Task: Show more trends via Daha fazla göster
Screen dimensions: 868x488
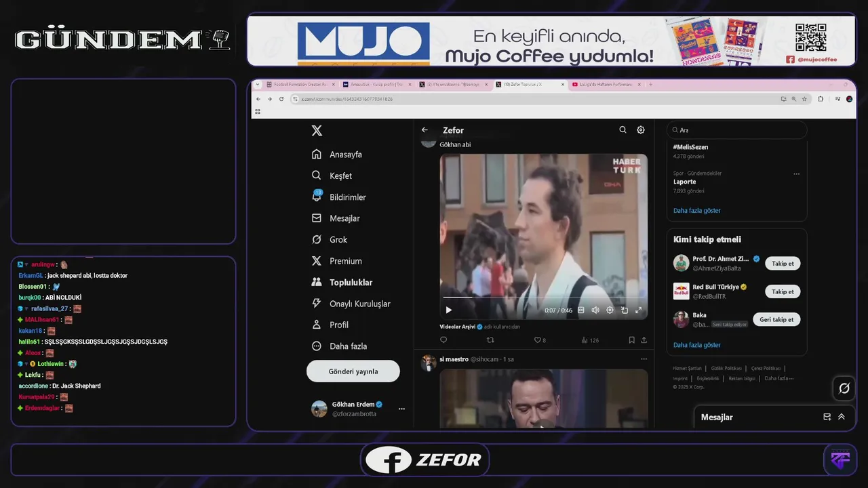Action: [696, 211]
